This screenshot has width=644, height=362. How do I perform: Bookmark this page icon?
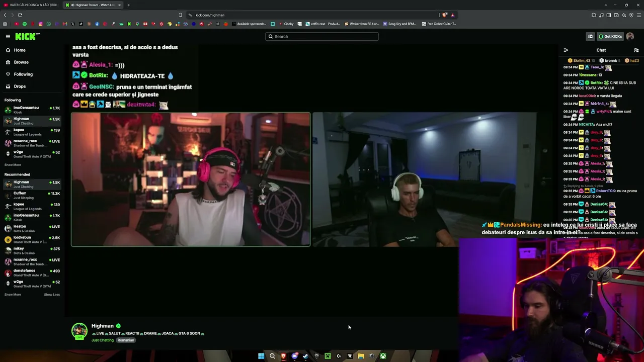[x=180, y=15]
